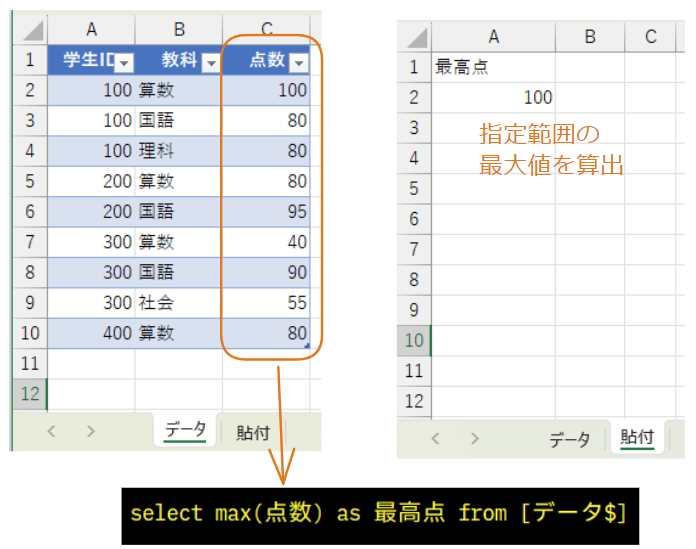The image size is (696, 549).
Task: Select student ID 300 cell in row 7
Action: 91,242
